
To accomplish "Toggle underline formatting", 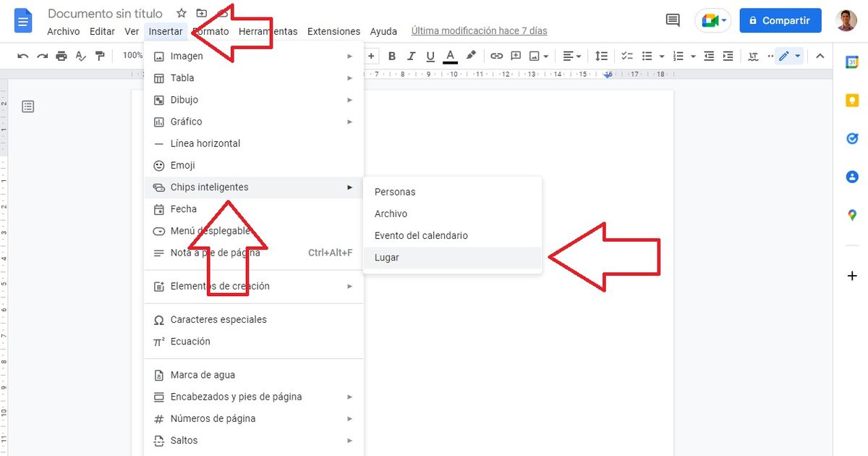I will pyautogui.click(x=430, y=56).
